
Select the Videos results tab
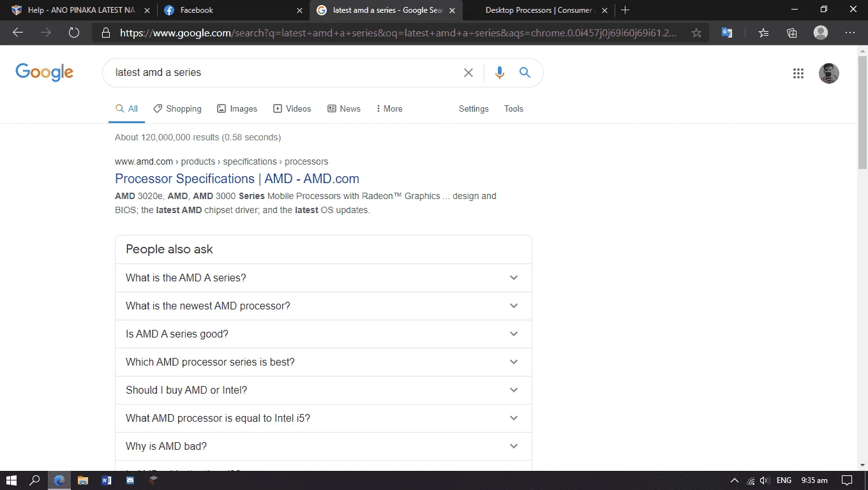point(292,109)
